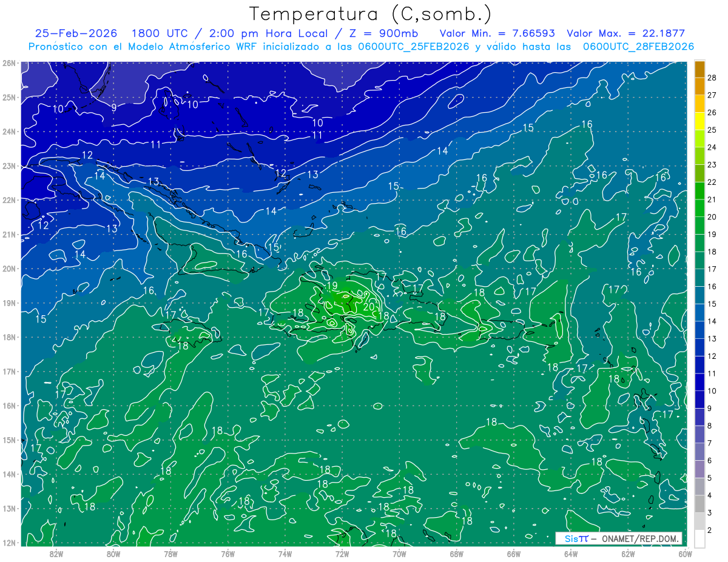Click the 68W longitude axis label
This screenshot has width=728, height=562.
(457, 554)
